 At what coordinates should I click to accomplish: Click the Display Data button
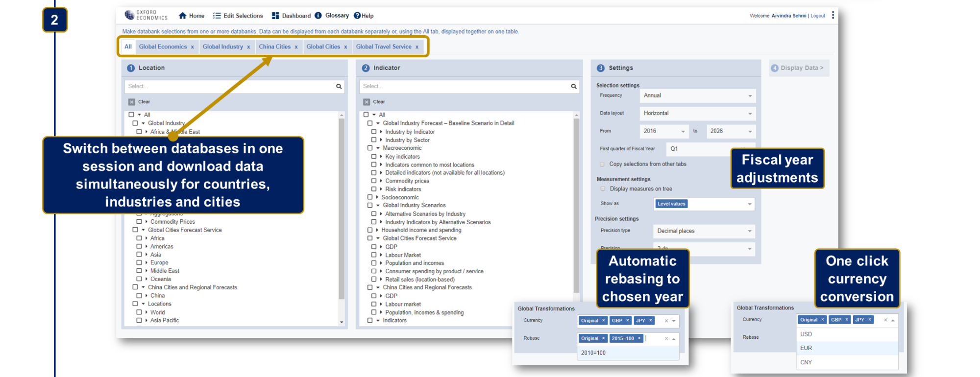(799, 68)
